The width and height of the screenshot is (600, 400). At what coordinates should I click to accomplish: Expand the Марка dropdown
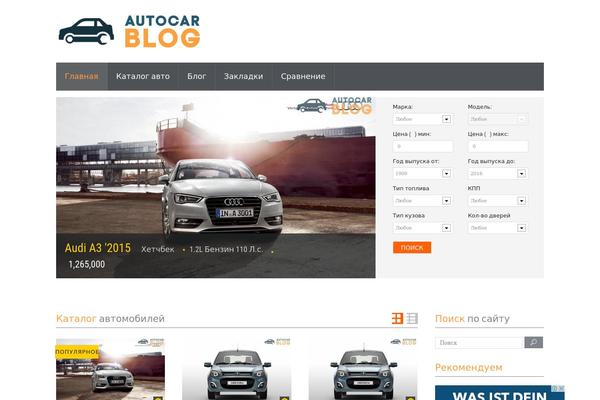click(422, 119)
